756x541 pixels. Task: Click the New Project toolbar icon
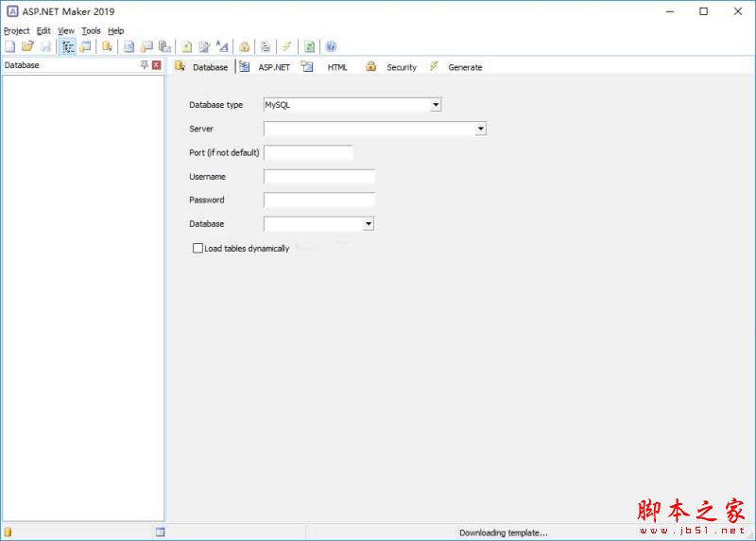pyautogui.click(x=10, y=46)
